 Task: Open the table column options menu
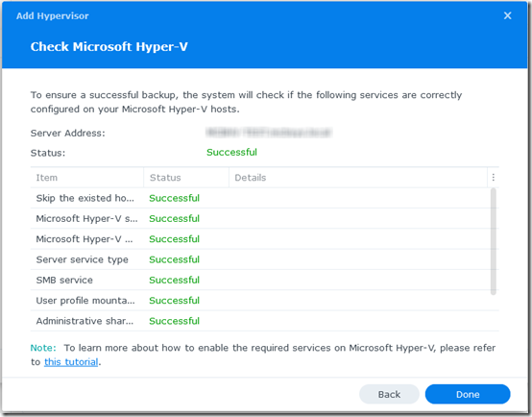pos(493,177)
